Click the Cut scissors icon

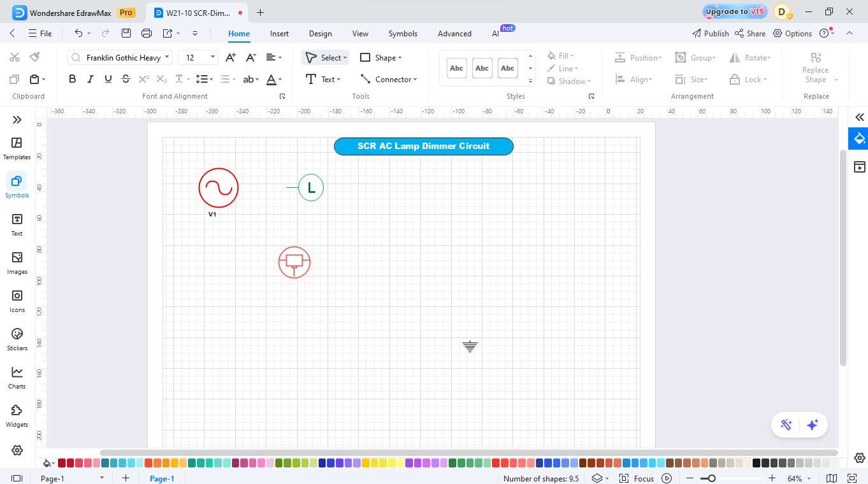[x=15, y=57]
